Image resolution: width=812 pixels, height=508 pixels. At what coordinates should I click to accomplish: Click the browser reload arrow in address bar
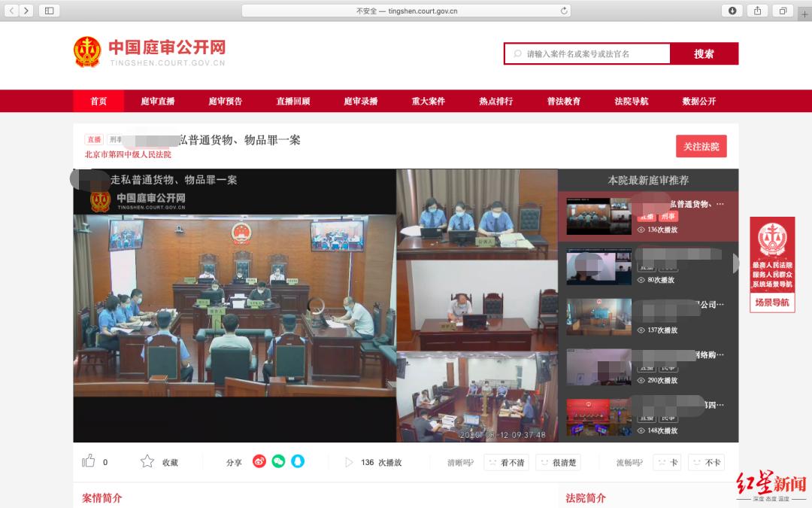pyautogui.click(x=565, y=11)
